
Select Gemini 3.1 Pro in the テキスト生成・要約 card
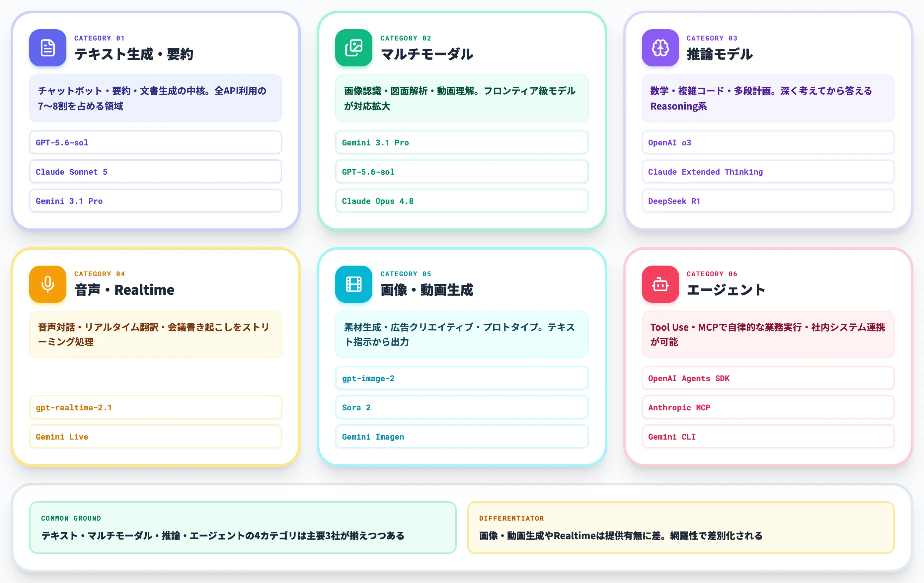[155, 201]
